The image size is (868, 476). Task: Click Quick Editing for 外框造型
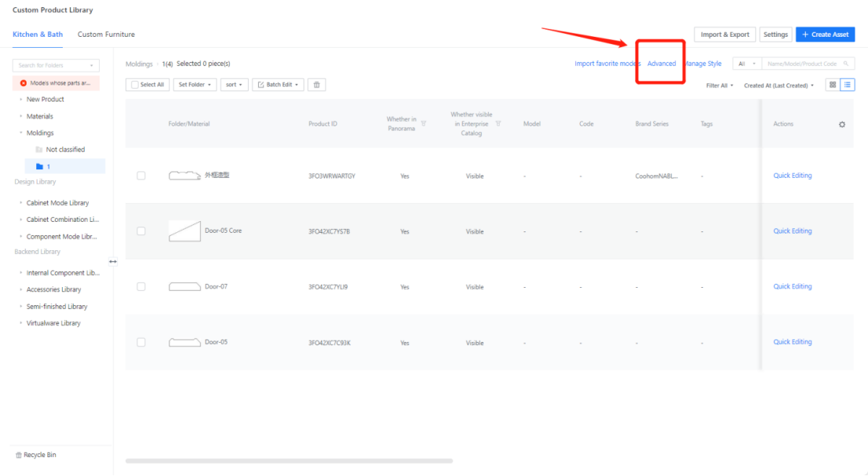[792, 175]
